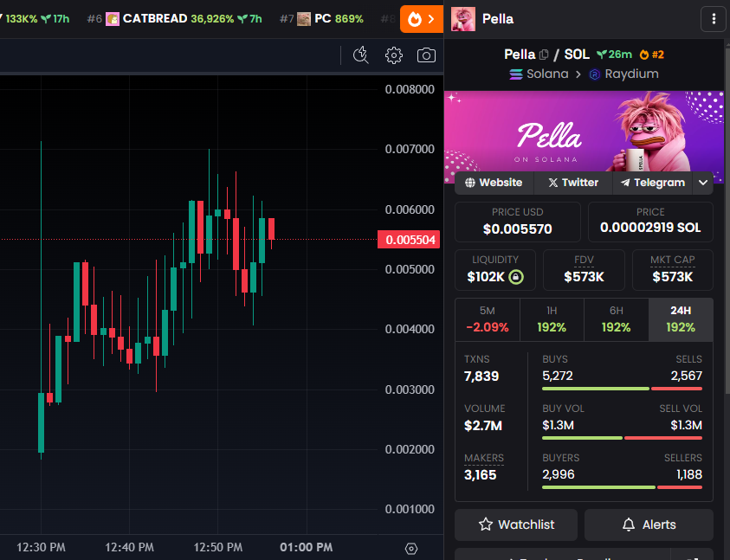730x560 pixels.
Task: Open trending token #7 PC
Action: 322,19
